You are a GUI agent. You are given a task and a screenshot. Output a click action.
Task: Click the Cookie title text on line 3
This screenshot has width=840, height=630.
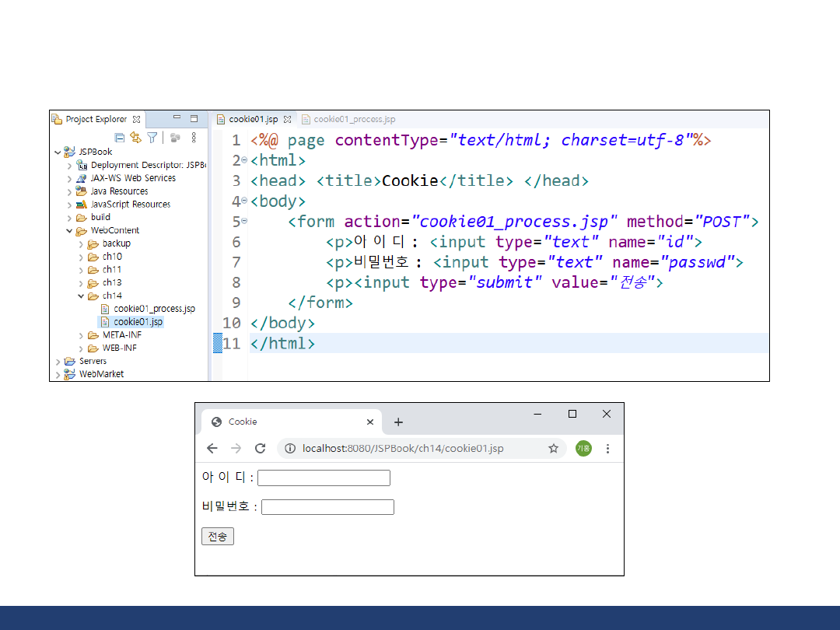coord(410,181)
